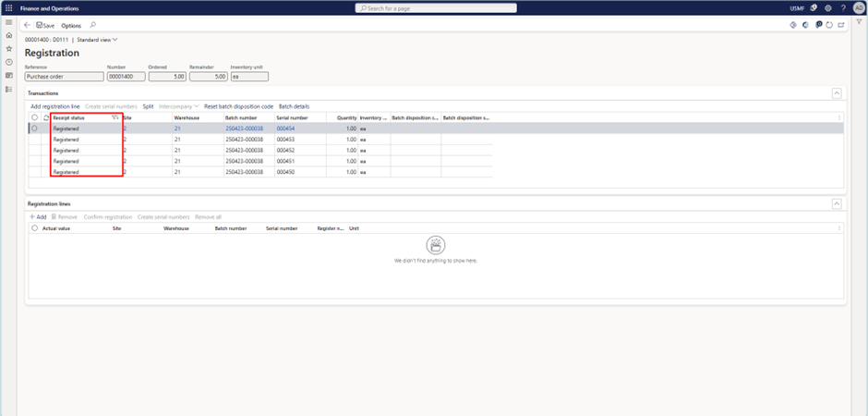Select the cell with serial number 000451
868x416 pixels.
[x=300, y=161]
